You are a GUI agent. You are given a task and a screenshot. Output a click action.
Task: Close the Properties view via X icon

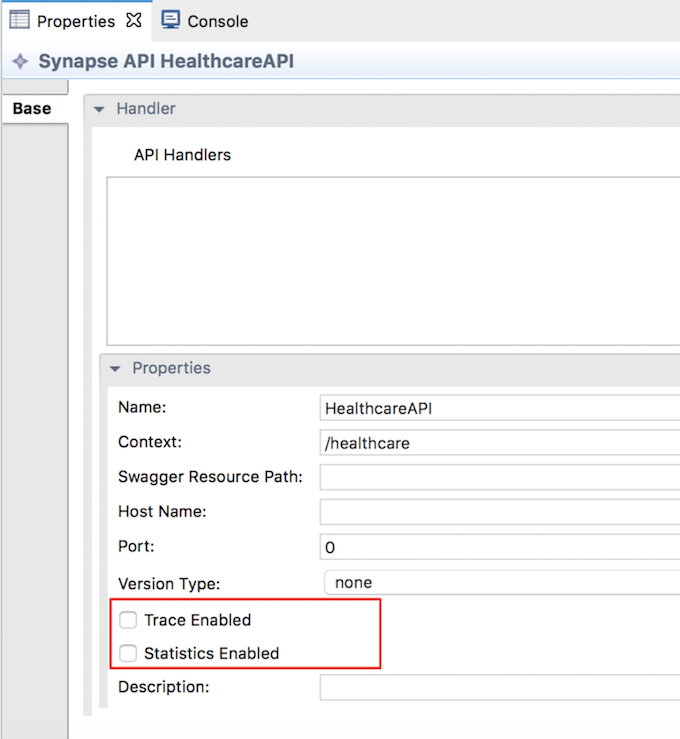(x=134, y=20)
